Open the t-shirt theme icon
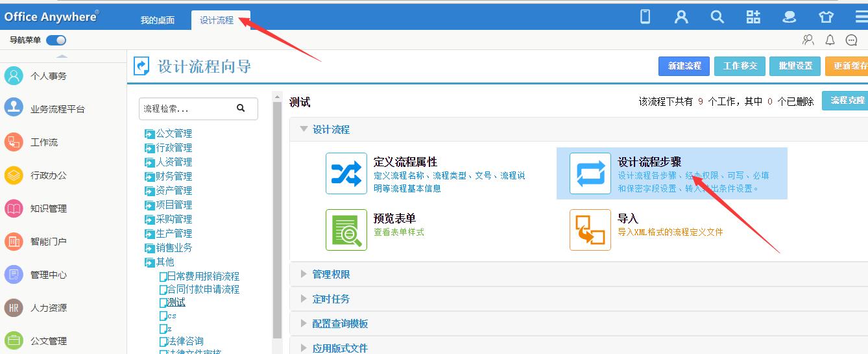 [x=826, y=17]
